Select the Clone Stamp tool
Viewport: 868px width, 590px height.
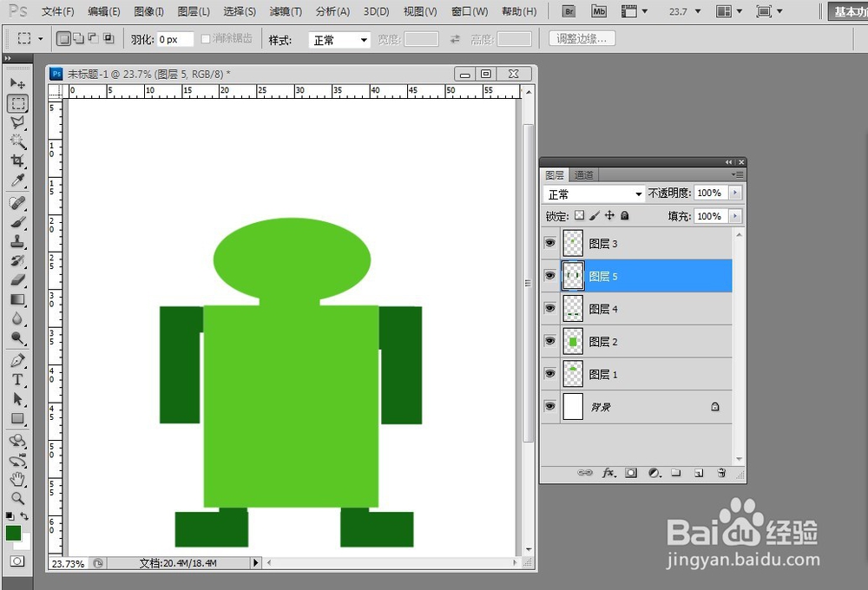17,242
